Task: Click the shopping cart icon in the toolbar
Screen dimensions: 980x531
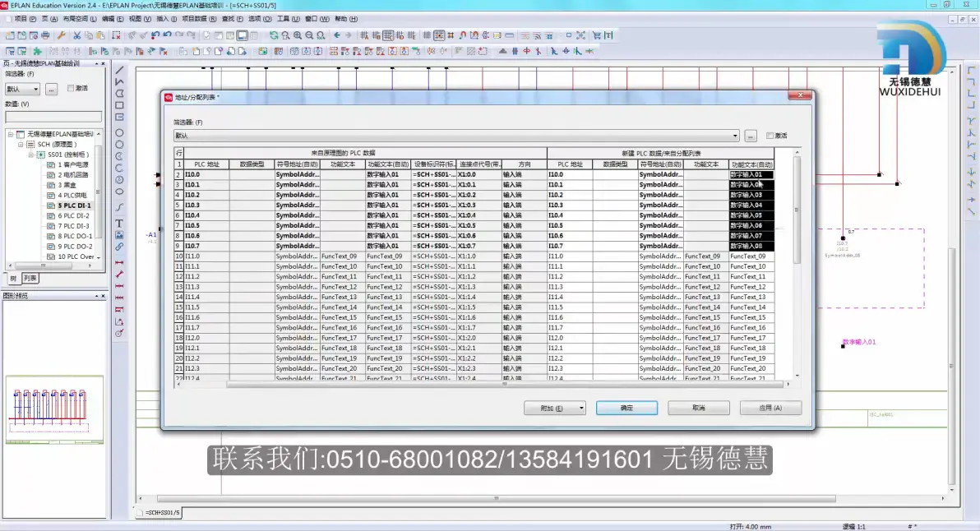Action: coord(597,35)
